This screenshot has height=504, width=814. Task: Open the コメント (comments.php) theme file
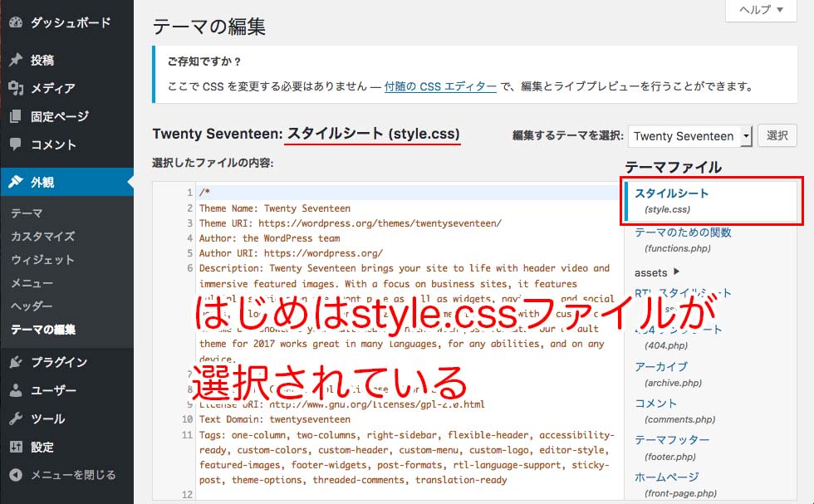coord(674,410)
